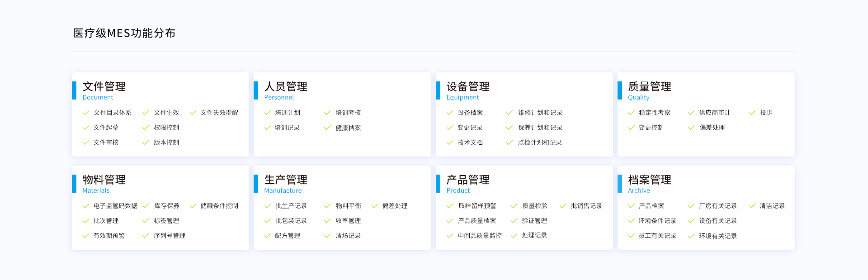Click the checkmark icon beside 文件目录体系
Image resolution: width=868 pixels, height=280 pixels.
point(86,113)
